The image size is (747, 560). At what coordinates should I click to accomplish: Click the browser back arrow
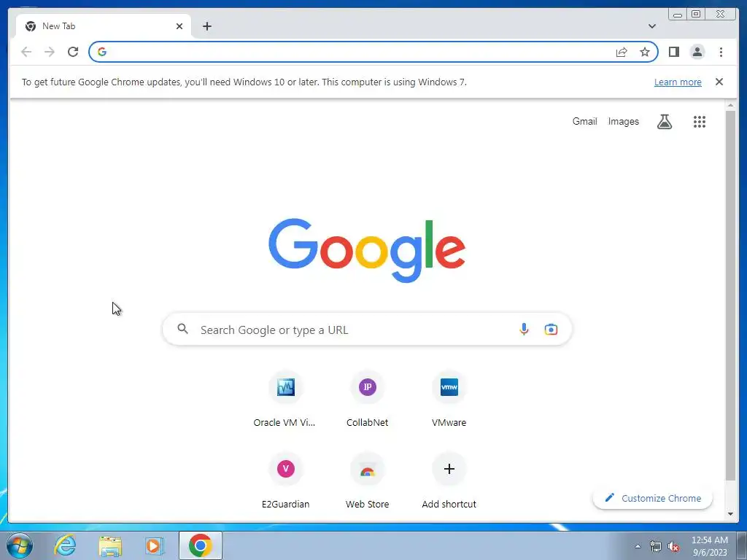click(x=26, y=52)
